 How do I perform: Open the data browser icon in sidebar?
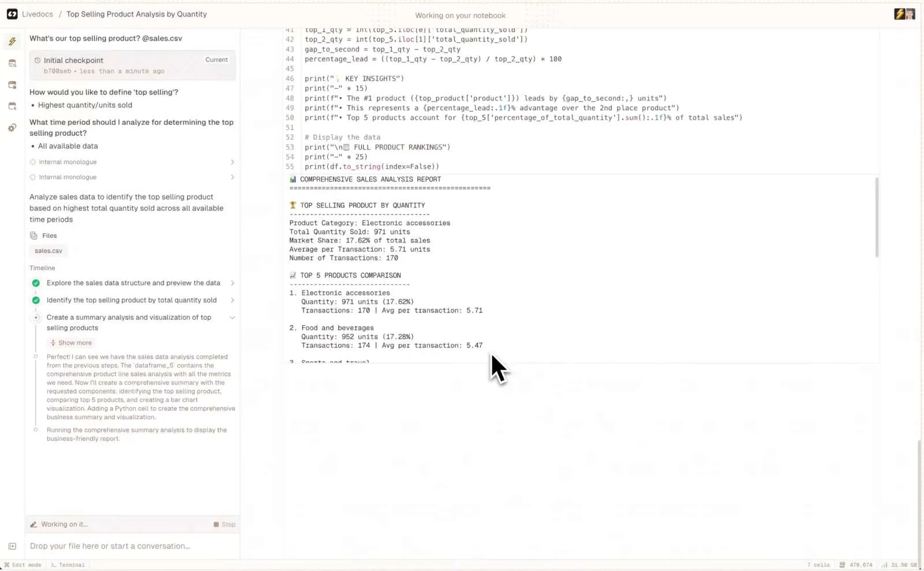tap(12, 63)
